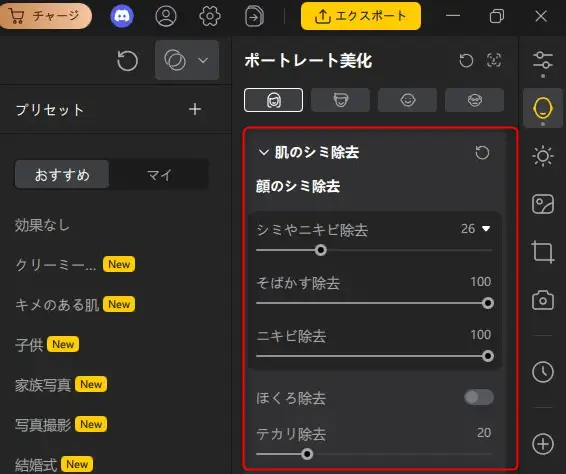Select the woman face category tab

pos(273,100)
